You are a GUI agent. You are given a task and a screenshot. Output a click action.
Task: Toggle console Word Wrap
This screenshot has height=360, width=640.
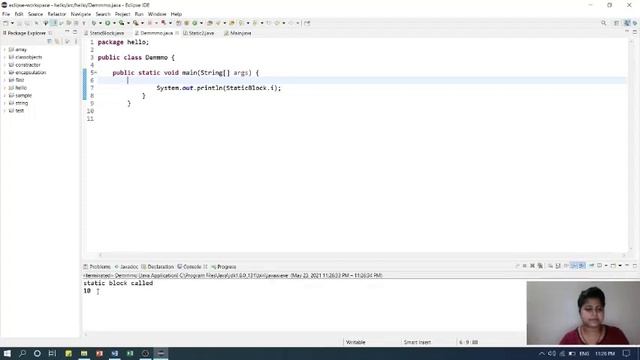[566, 266]
